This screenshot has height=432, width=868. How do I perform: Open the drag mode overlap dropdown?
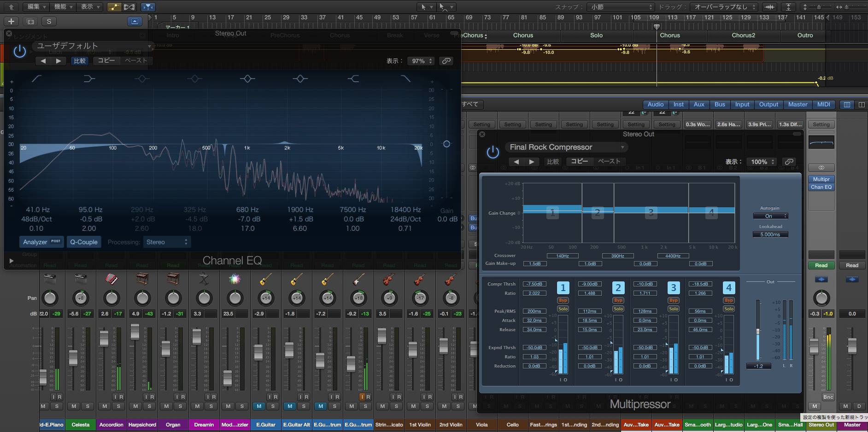pos(724,7)
